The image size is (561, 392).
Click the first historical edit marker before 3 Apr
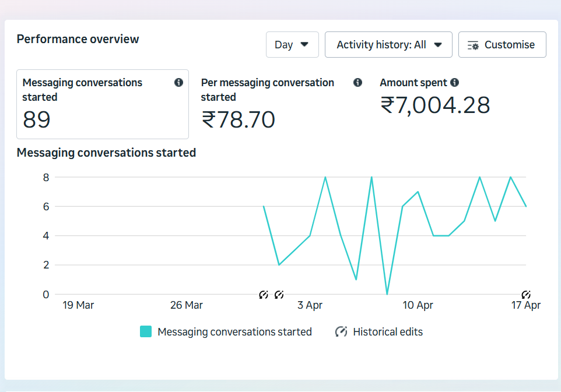264,295
